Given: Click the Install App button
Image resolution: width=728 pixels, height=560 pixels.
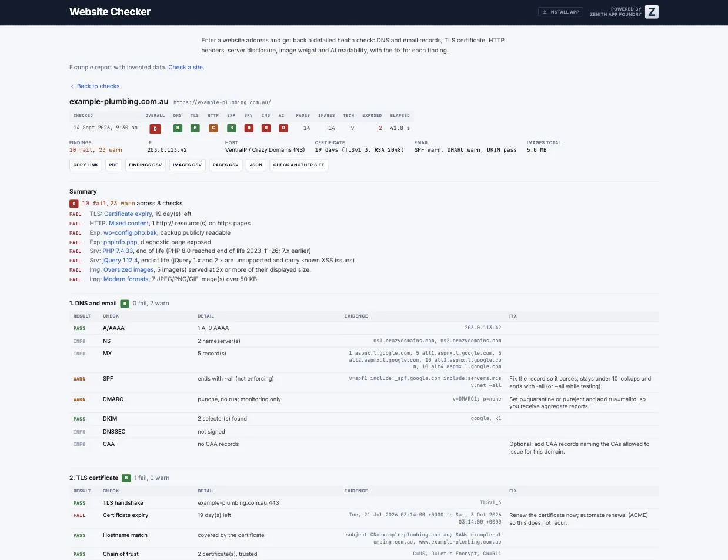Looking at the screenshot, I should [x=560, y=12].
